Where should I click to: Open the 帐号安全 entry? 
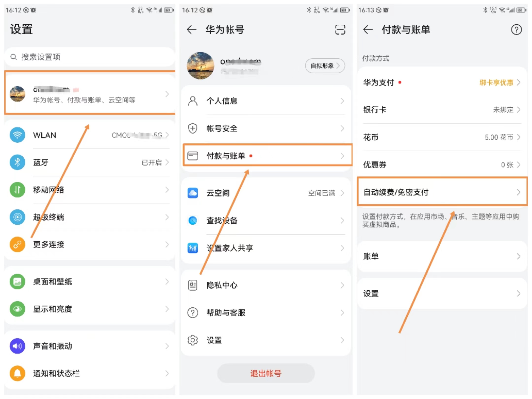pyautogui.click(x=266, y=128)
